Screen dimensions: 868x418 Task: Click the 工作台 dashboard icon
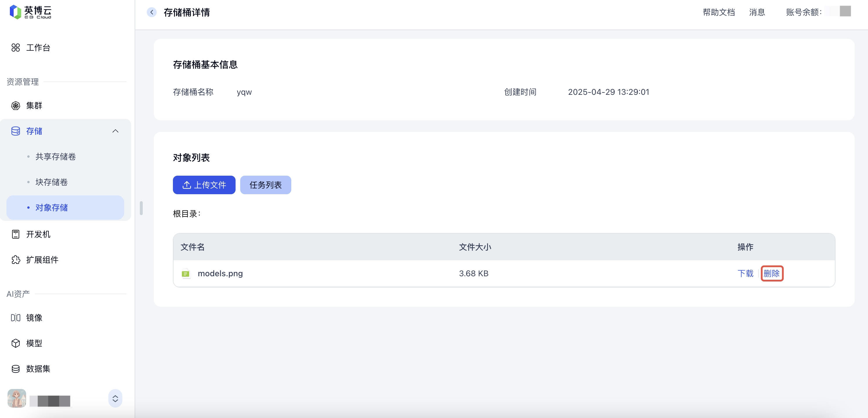tap(15, 48)
